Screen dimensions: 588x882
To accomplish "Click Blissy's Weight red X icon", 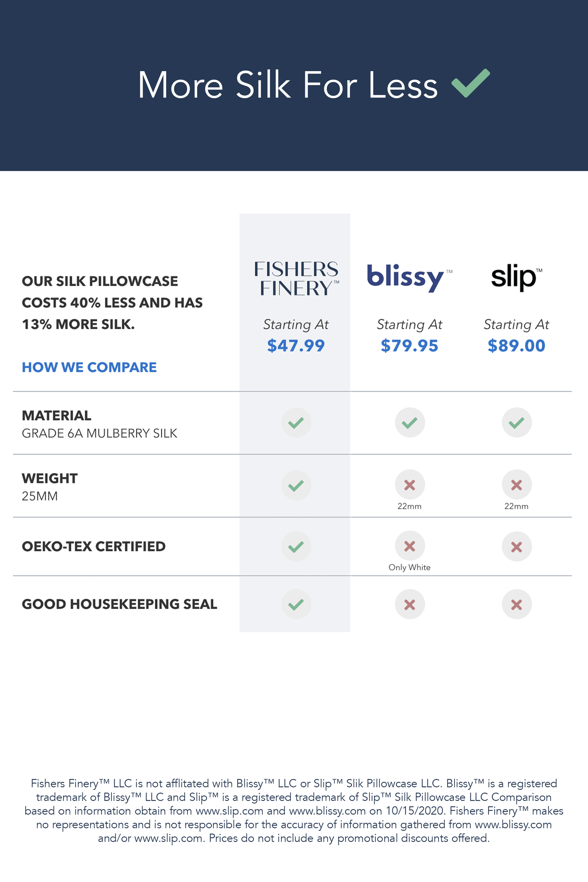I will (410, 485).
